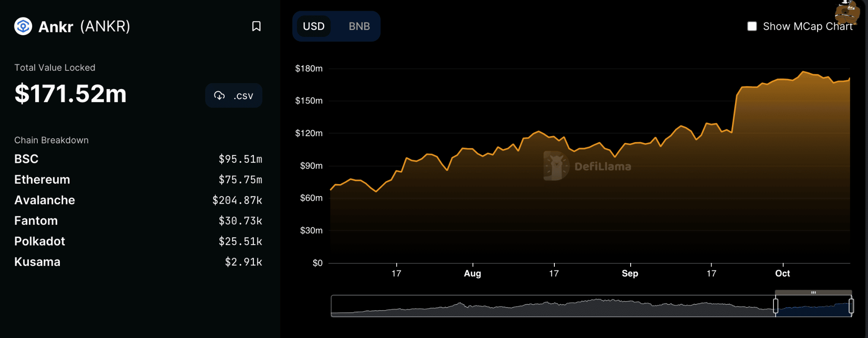Screen dimensions: 868x338
Task: Click the $171.52m total value figure
Action: (70, 94)
